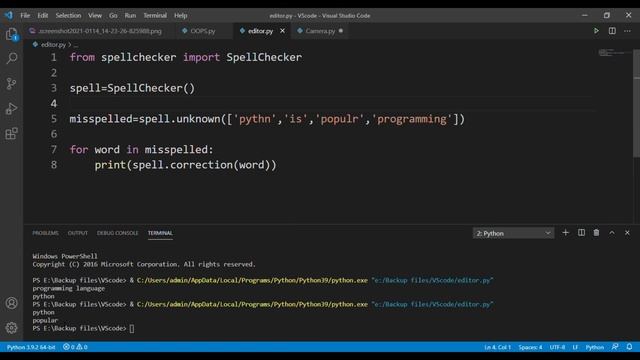The image size is (640, 360).
Task: Maximize the terminal panel with chevron up
Action: 612,233
